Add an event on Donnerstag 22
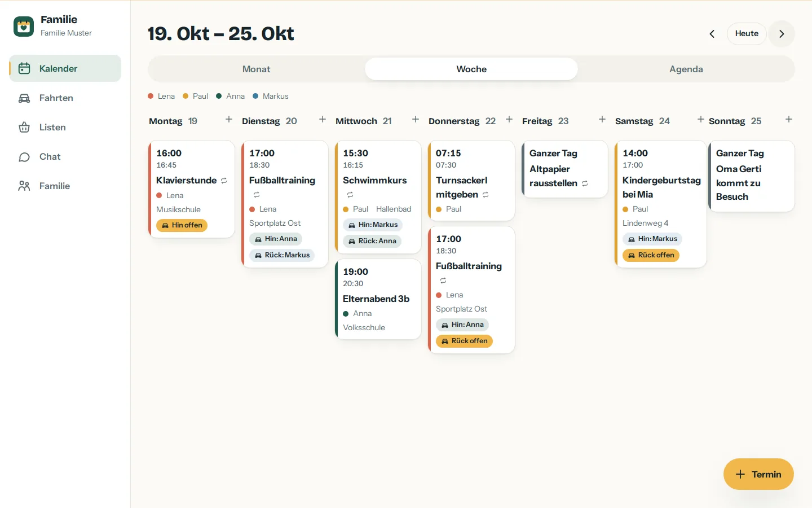 pos(509,119)
